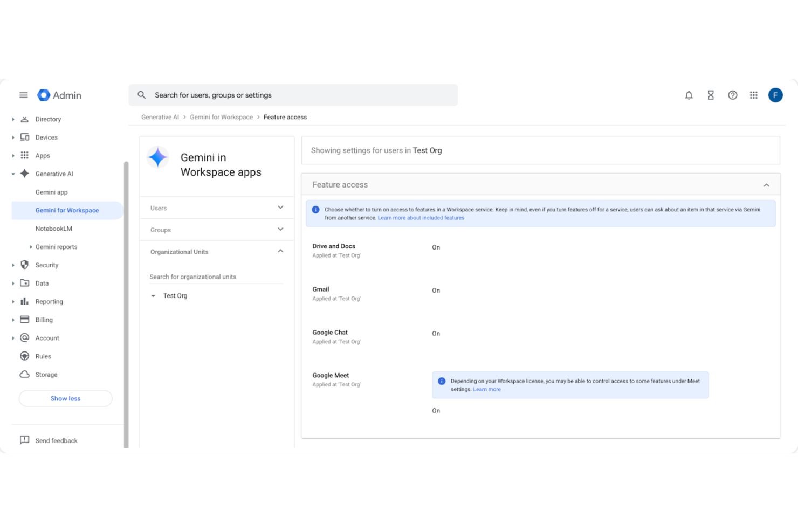Click the Data label in sidebar
798x532 pixels.
coord(42,284)
